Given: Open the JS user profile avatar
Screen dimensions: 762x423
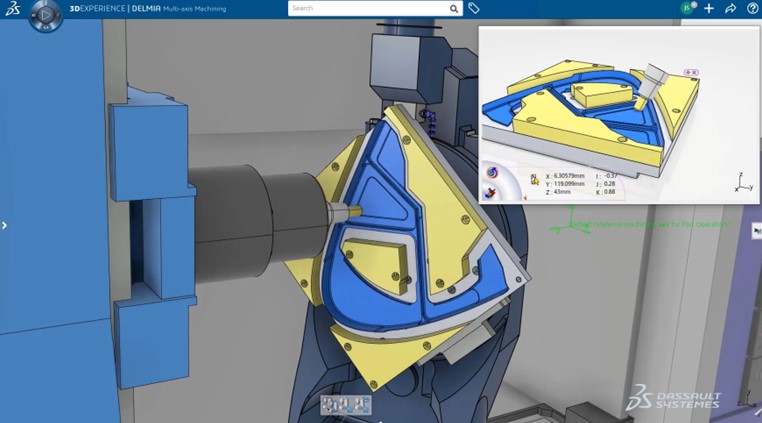Looking at the screenshot, I should 687,8.
